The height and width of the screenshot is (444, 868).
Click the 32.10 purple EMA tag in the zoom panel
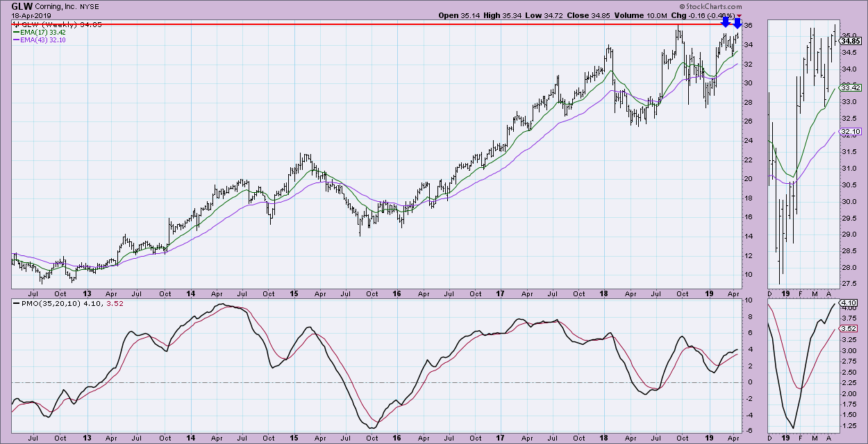pos(851,132)
